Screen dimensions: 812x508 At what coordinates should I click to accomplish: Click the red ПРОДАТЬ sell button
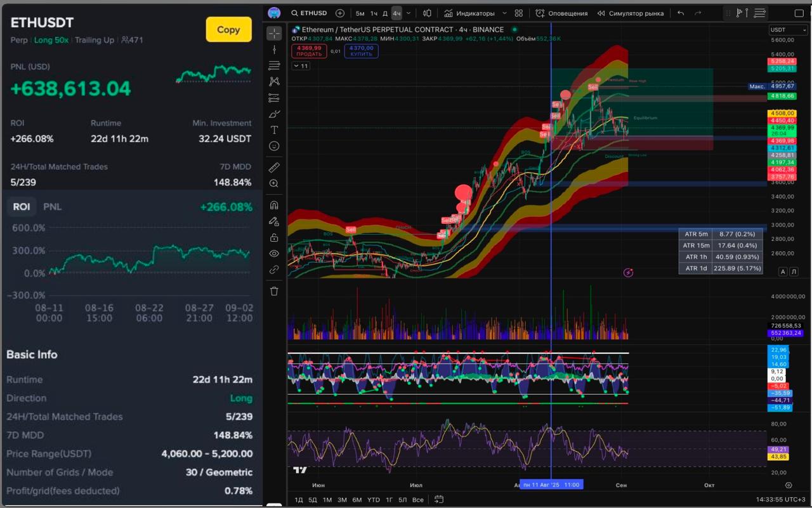tap(309, 51)
